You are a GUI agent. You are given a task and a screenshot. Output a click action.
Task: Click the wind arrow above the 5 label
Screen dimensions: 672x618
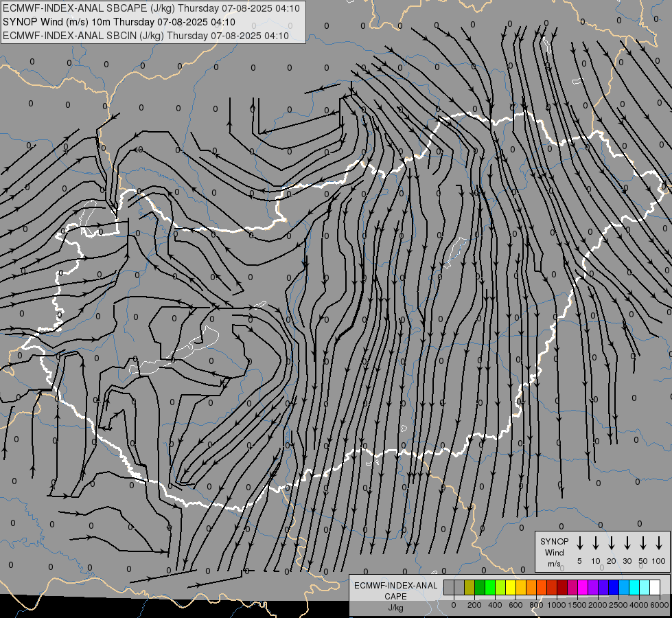pyautogui.click(x=579, y=543)
